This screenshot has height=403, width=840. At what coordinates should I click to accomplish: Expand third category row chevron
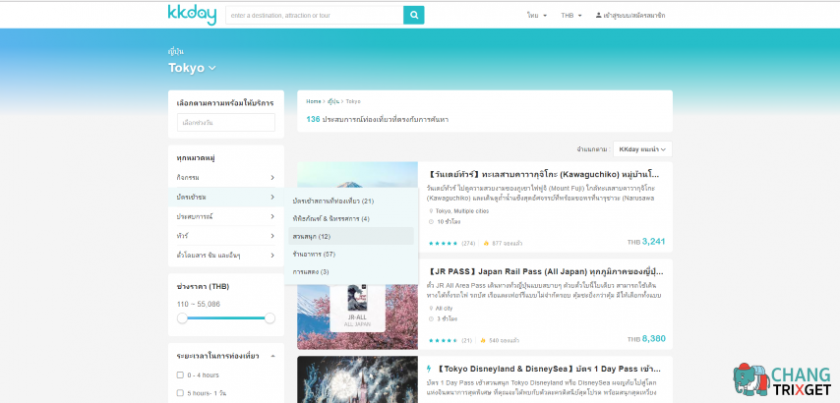pos(272,217)
